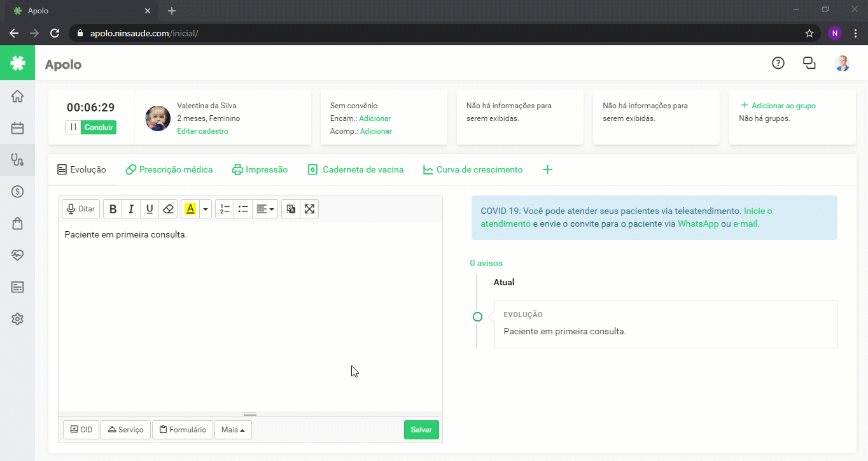Open the highlight color dropdown arrow

point(205,209)
